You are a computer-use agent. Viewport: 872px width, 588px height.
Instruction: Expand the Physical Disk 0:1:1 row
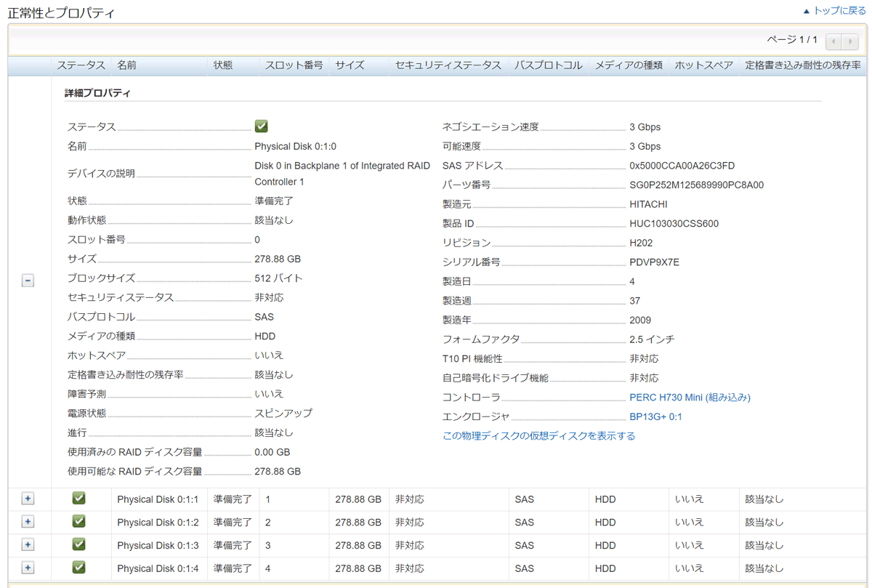coord(28,499)
